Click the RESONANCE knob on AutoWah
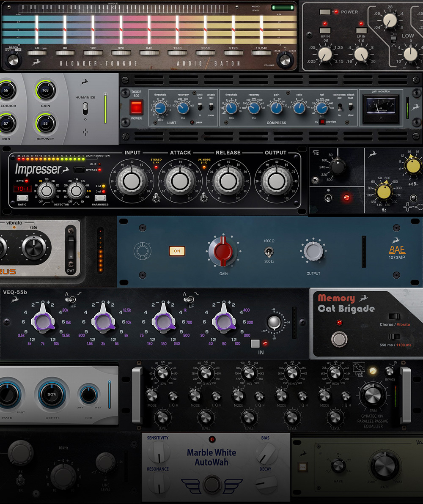 pos(159,483)
